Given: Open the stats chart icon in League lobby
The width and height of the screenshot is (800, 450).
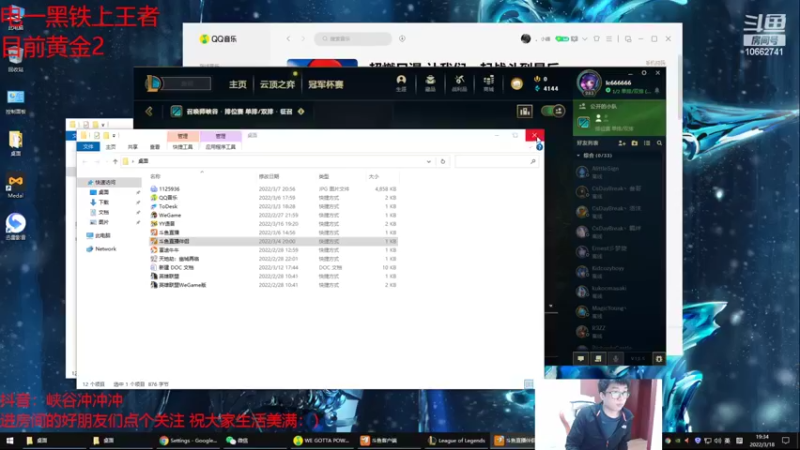Looking at the screenshot, I should (524, 111).
